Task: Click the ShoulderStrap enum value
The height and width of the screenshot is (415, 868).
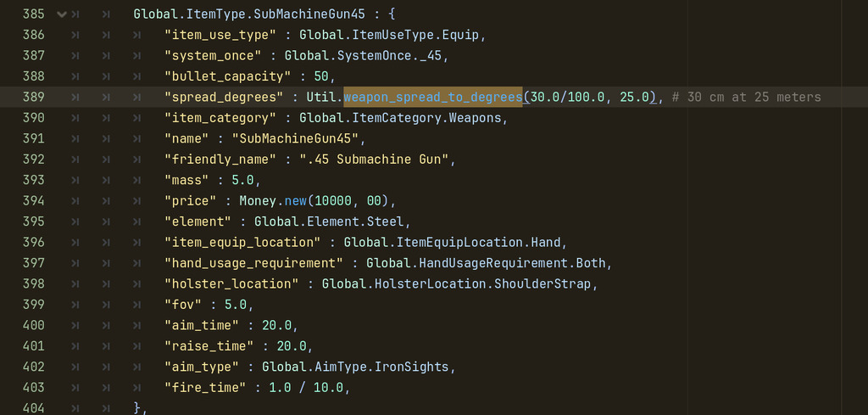Action: pyautogui.click(x=545, y=283)
